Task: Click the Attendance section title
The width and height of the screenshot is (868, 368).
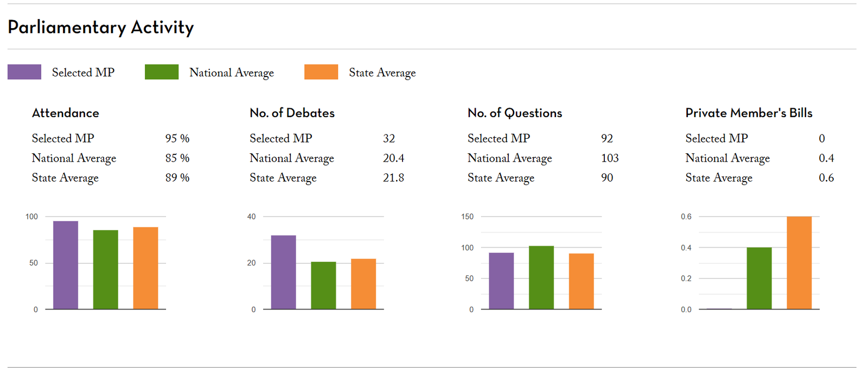Action: (66, 113)
